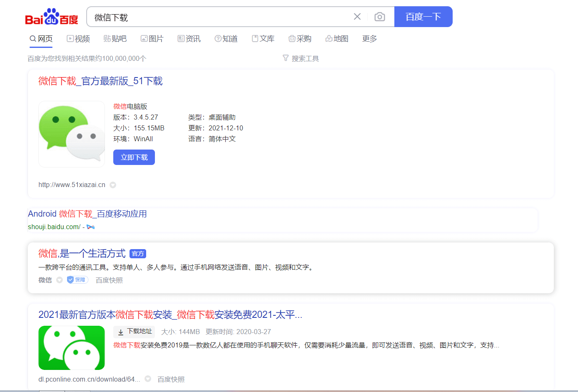Click the 更新: 2021-12-10 text
This screenshot has width=578, height=392.
click(216, 128)
